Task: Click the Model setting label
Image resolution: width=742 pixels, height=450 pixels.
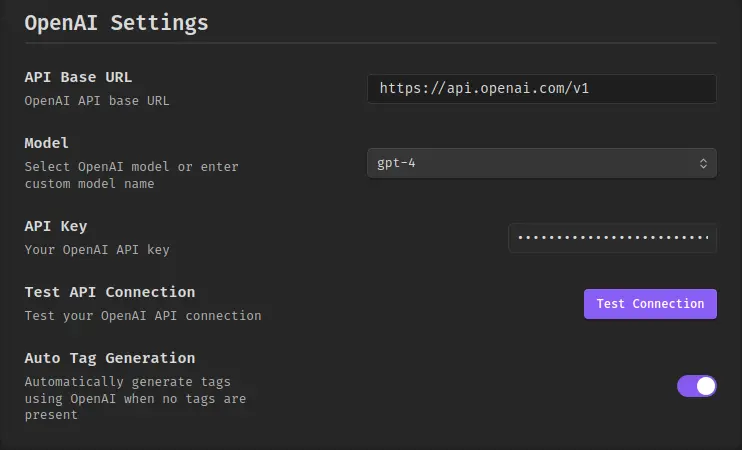Action: click(46, 143)
